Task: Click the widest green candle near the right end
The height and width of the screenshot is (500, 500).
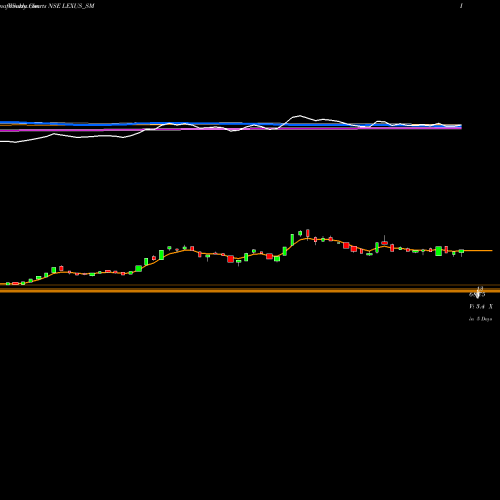Action: point(439,251)
